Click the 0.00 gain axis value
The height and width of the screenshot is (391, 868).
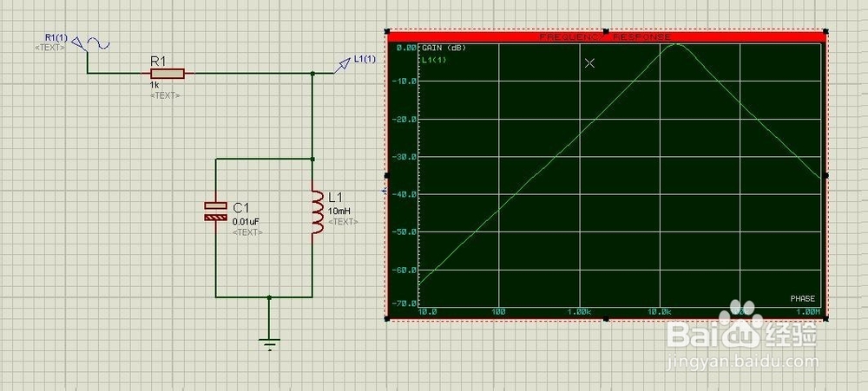[405, 48]
